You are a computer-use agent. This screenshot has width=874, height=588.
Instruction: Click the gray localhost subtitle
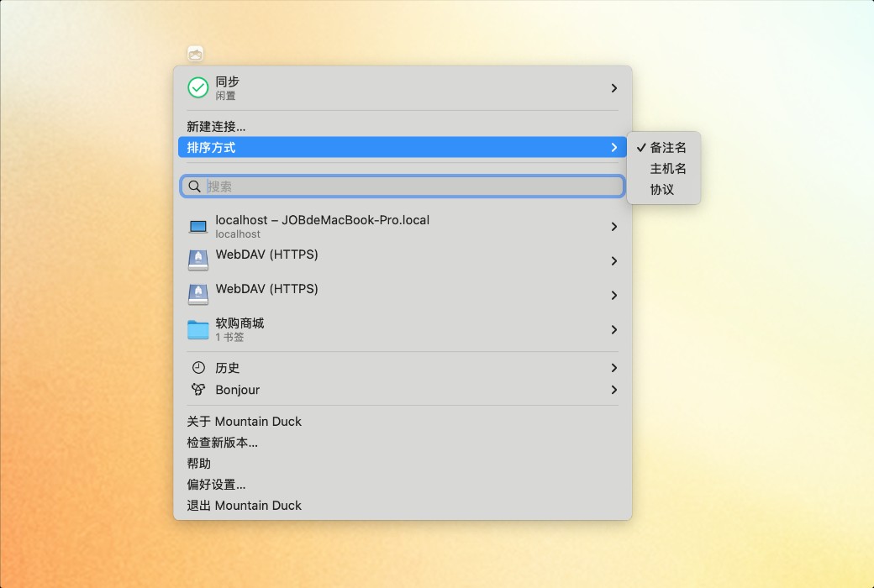[238, 234]
